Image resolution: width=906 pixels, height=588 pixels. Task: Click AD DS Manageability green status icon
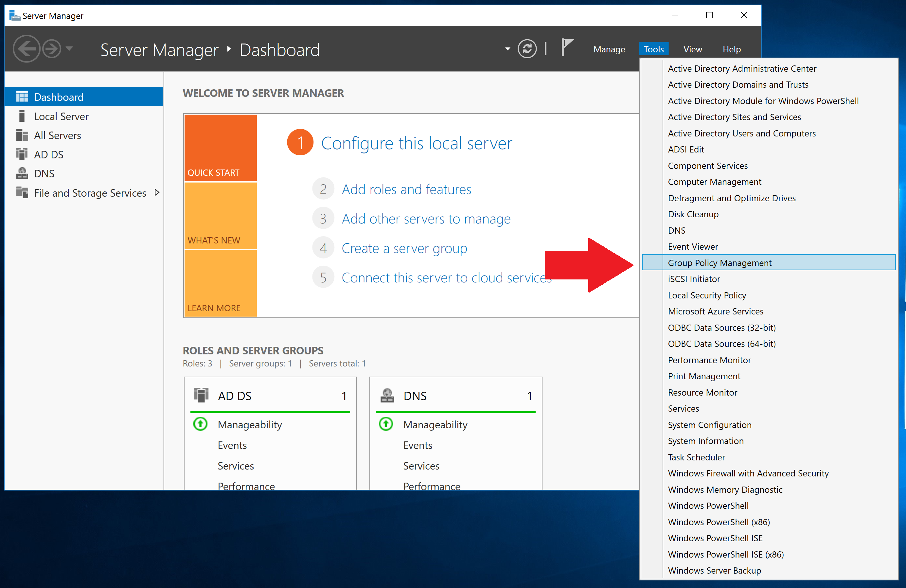(200, 424)
